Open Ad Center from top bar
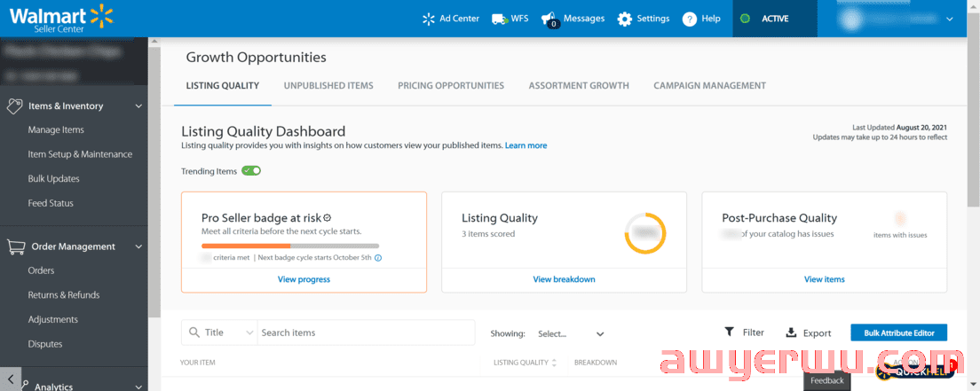Image resolution: width=980 pixels, height=391 pixels. click(451, 19)
